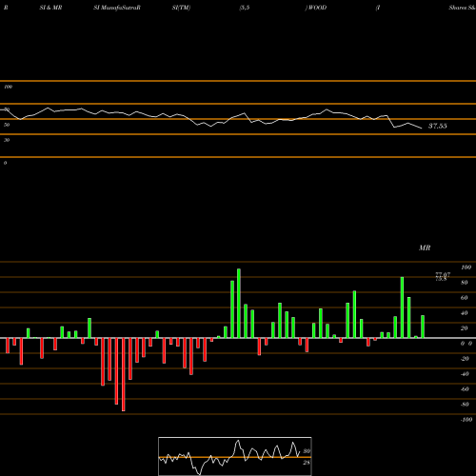Click the 25 label in mini chart
Viewport: 476px width, 476px height.
pyautogui.click(x=307, y=463)
